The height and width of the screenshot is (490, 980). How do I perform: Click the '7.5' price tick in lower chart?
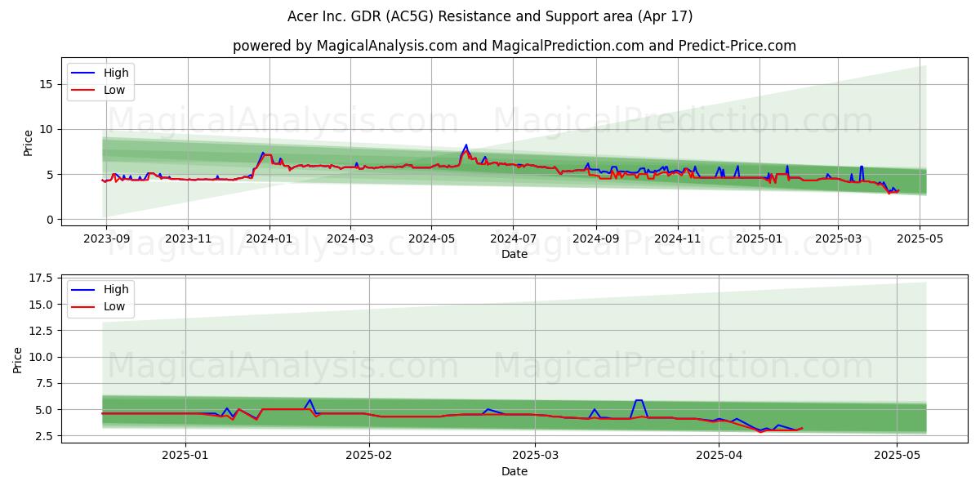click(x=45, y=384)
